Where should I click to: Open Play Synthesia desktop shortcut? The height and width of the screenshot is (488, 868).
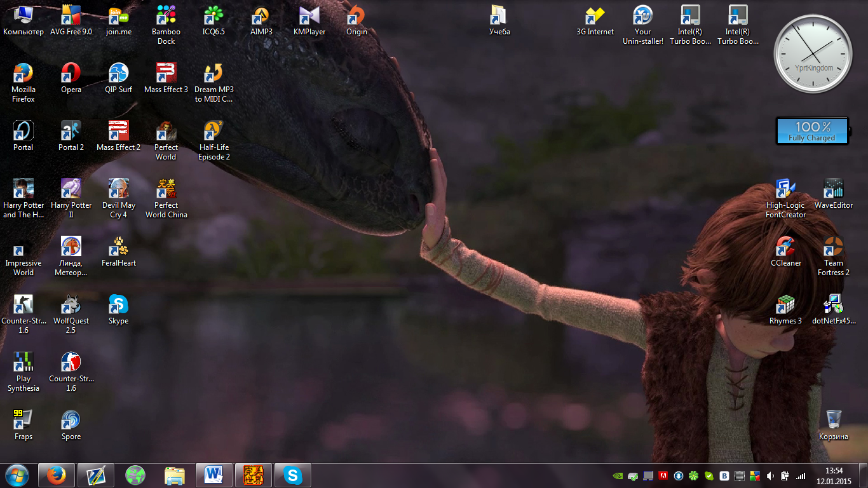(x=24, y=372)
